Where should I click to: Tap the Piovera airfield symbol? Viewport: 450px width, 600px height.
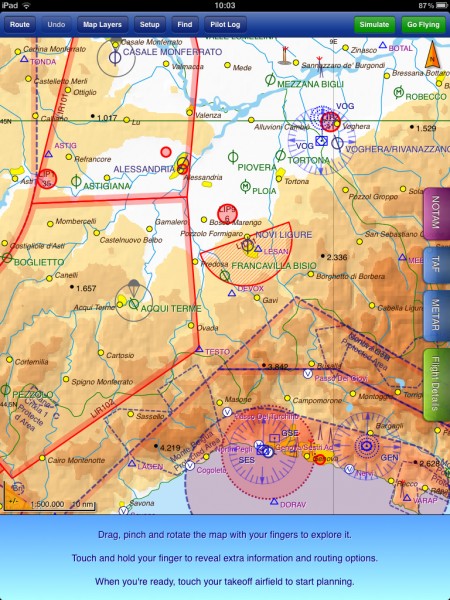pyautogui.click(x=233, y=157)
